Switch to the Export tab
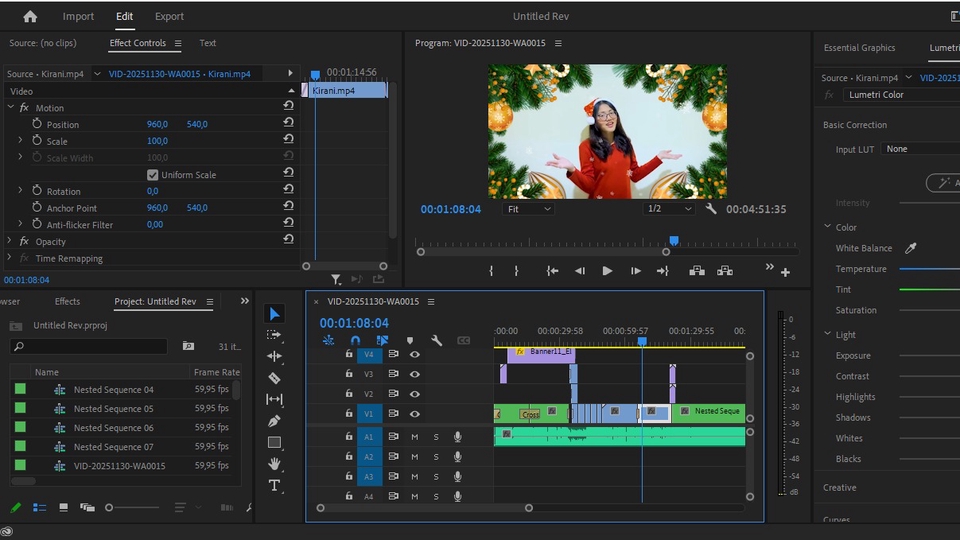Viewport: 960px width, 540px height. (169, 16)
